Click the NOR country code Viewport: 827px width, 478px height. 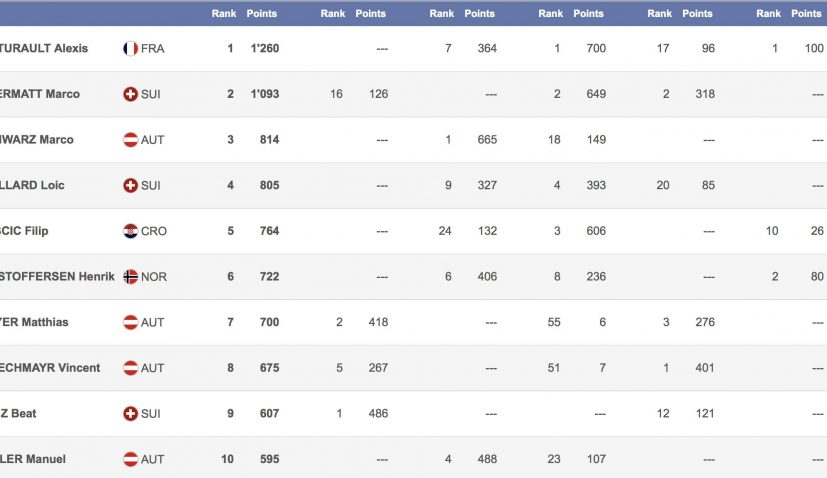click(x=154, y=276)
